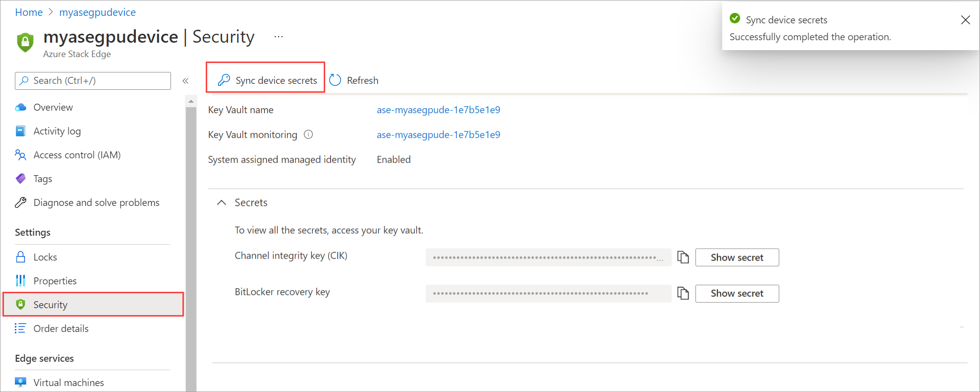Click the Home breadcrumb link
This screenshot has height=392, width=980.
(x=29, y=12)
